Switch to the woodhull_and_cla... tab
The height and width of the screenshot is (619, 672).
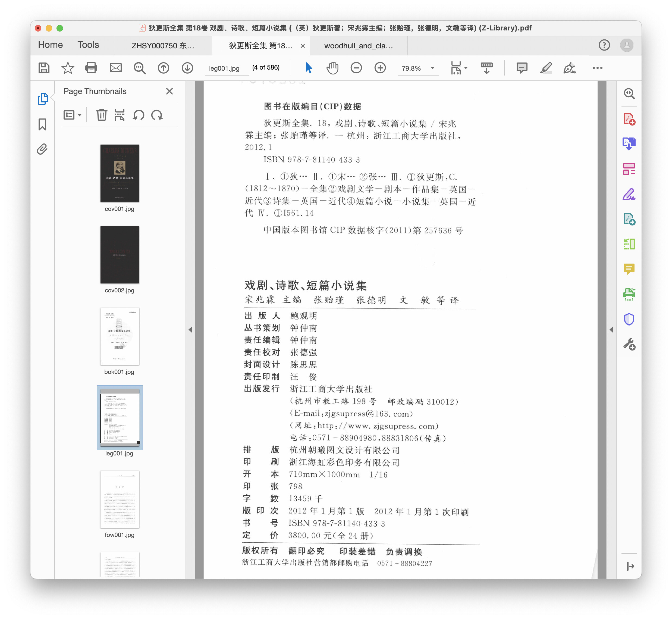(358, 46)
